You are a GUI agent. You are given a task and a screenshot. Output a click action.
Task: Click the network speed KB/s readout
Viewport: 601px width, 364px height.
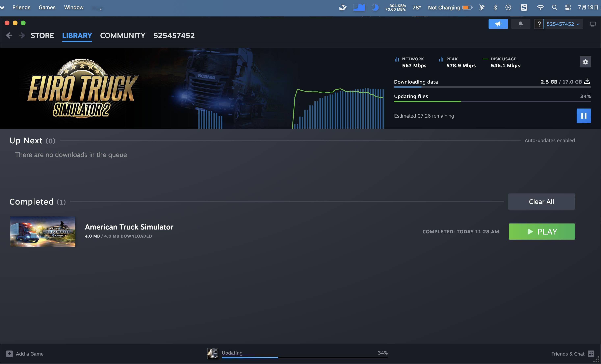pyautogui.click(x=395, y=8)
